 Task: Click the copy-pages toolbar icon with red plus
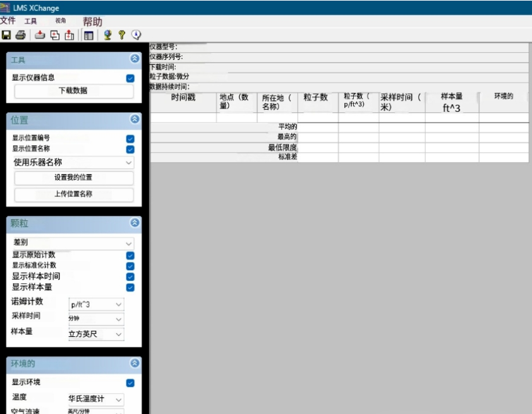point(55,35)
